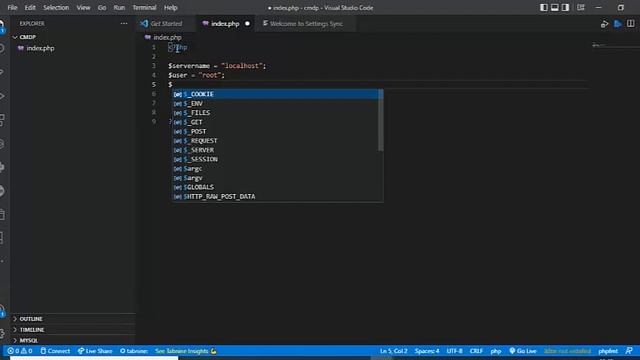
Task: Click Connect in the status bar
Action: 55,351
